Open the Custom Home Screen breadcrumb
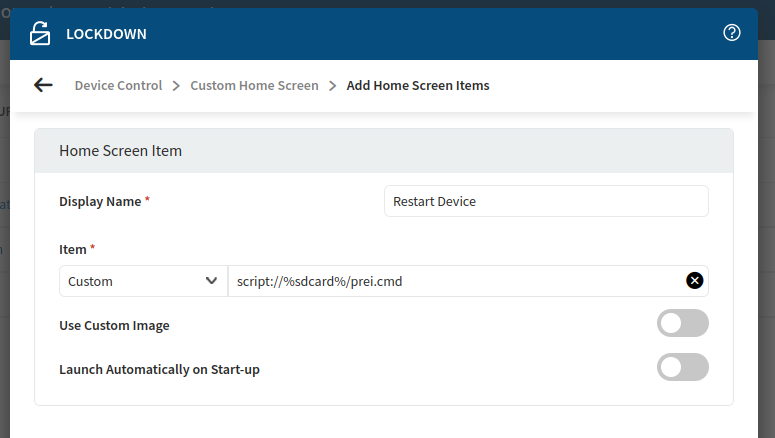Viewport: 775px width, 438px height. tap(254, 86)
